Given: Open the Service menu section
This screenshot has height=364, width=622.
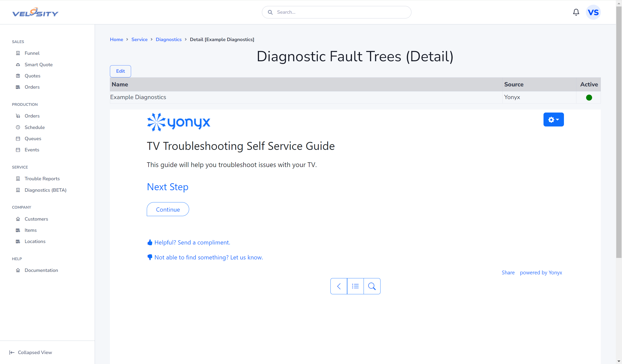Looking at the screenshot, I should pos(20,167).
